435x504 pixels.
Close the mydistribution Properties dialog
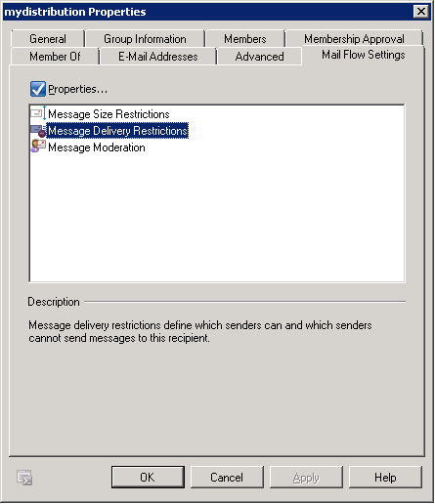pyautogui.click(x=421, y=12)
